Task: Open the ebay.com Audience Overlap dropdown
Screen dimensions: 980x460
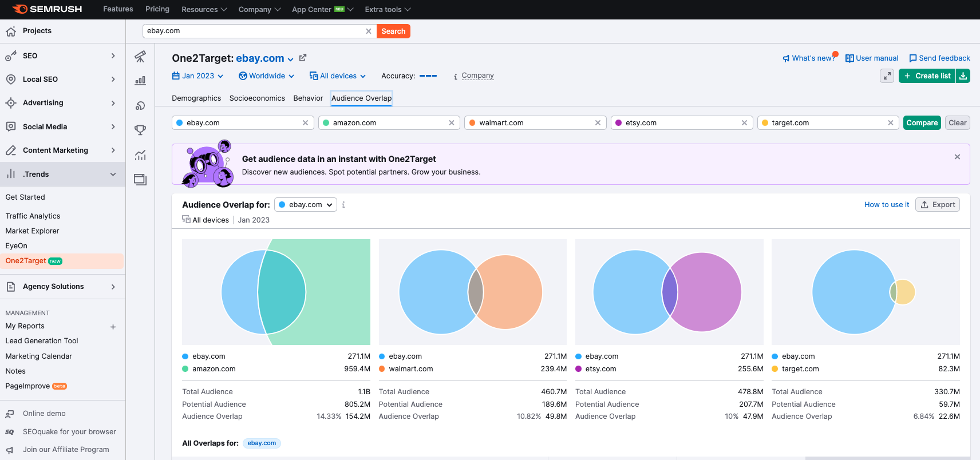Action: coord(306,205)
